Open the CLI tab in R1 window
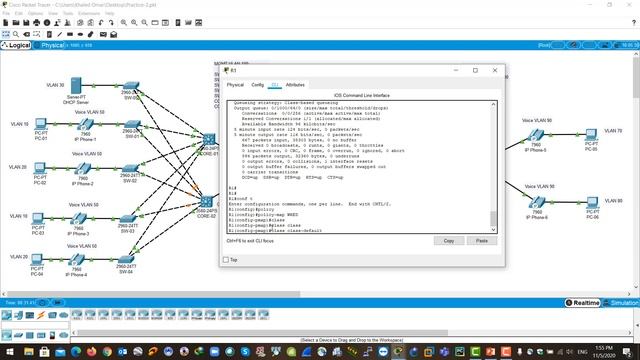The width and height of the screenshot is (640, 360). (275, 85)
